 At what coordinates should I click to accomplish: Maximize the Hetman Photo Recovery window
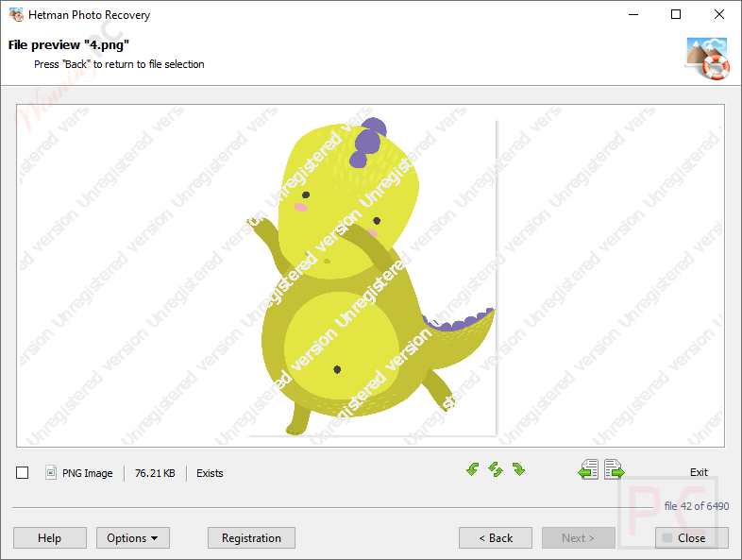click(x=676, y=15)
